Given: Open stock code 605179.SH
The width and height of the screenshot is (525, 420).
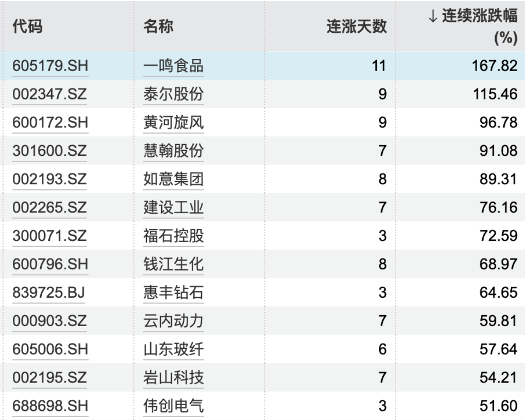Looking at the screenshot, I should (x=50, y=65).
